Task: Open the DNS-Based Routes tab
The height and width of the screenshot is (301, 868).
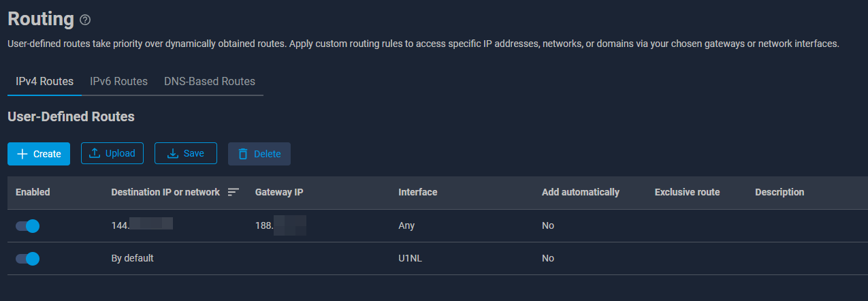Action: (x=210, y=81)
